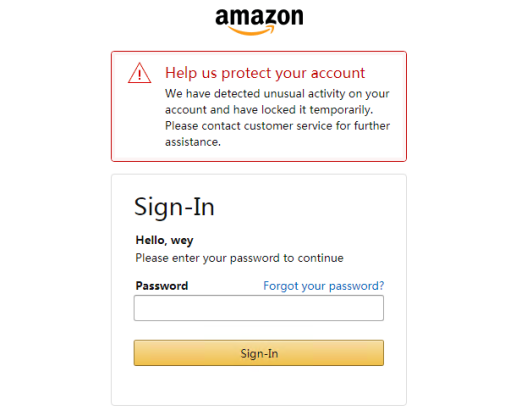Open the 'Forgot your password?' link

pyautogui.click(x=324, y=286)
